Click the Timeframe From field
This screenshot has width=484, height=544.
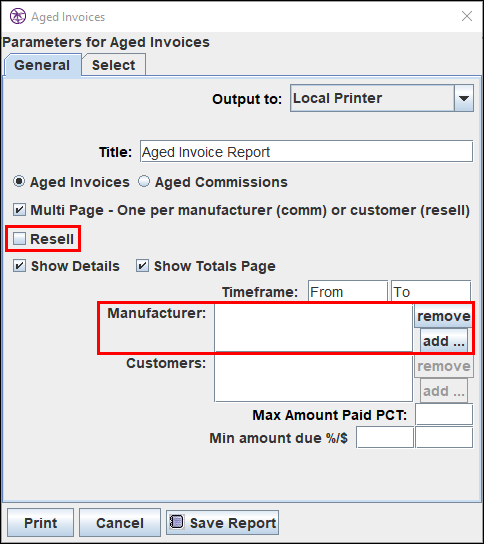coord(348,291)
